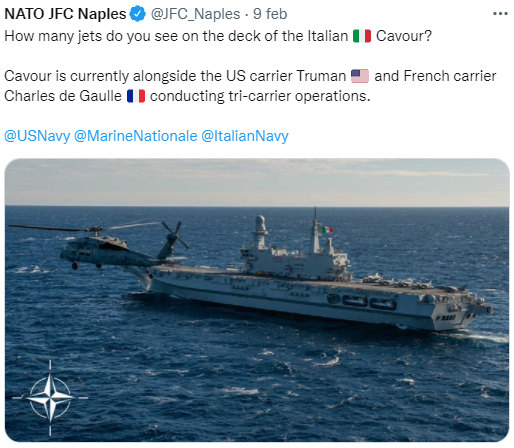Open the 9 feb timestamp
514x448 pixels.
pyautogui.click(x=270, y=14)
